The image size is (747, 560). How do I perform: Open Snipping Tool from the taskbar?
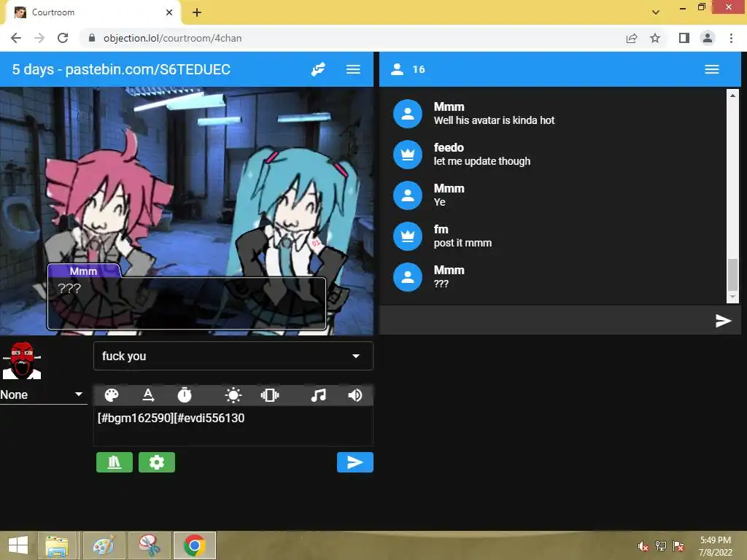pos(149,545)
